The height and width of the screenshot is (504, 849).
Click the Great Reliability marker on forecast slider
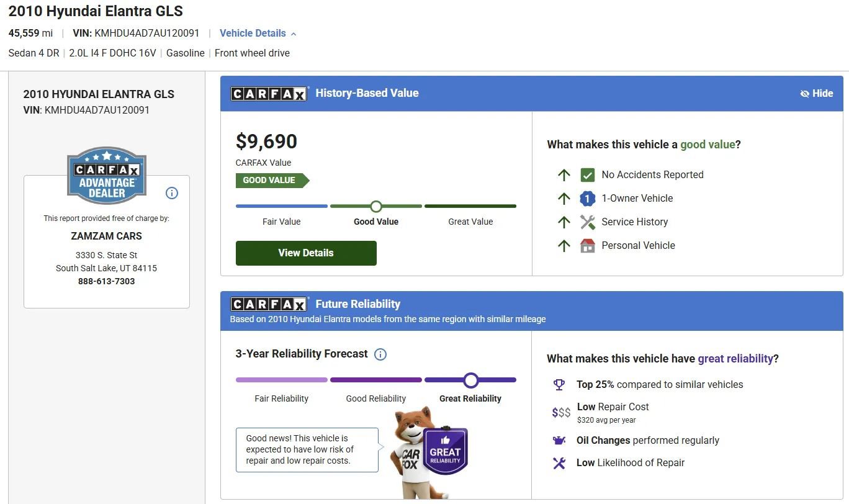pos(471,380)
